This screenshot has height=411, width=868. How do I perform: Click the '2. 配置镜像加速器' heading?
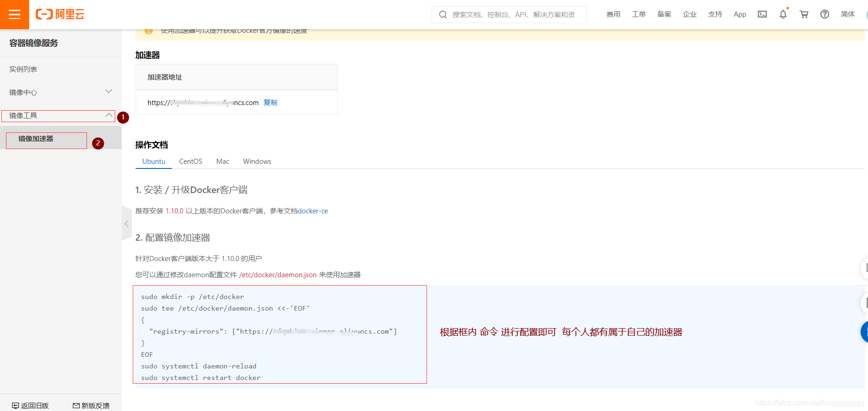[173, 237]
